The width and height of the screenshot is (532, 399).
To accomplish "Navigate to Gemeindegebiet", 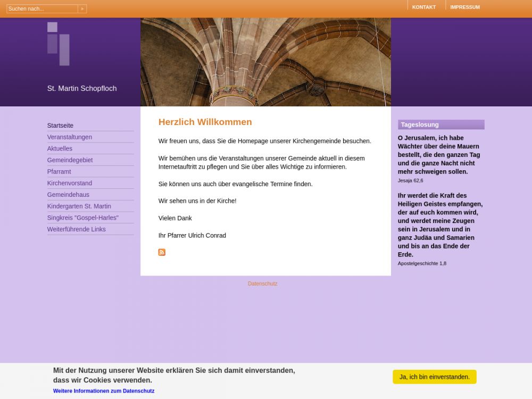I will 70,160.
